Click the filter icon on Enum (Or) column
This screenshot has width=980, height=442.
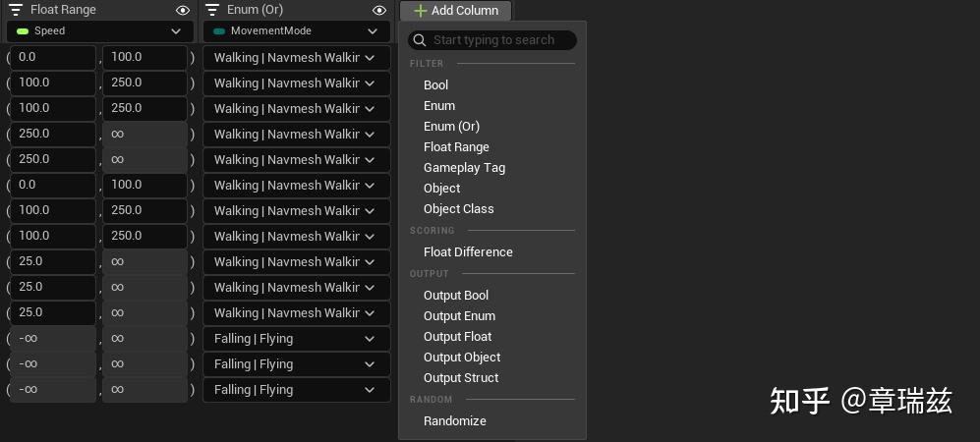click(212, 10)
